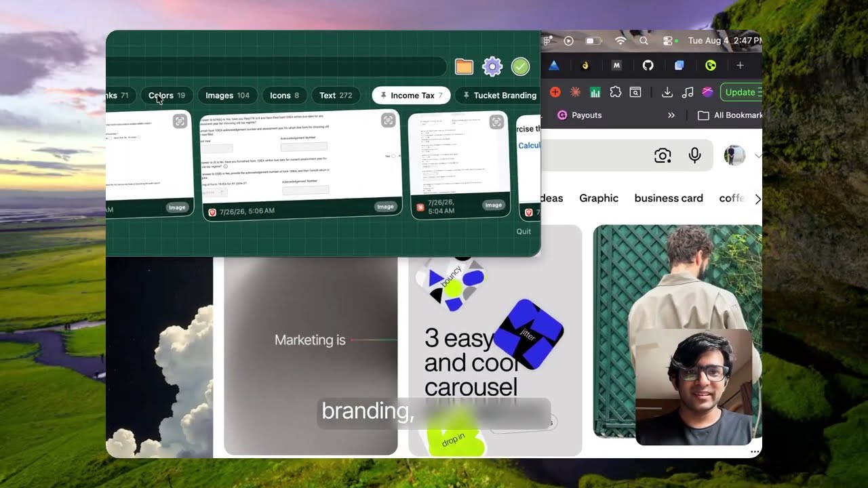Open Spotlight search in the macOS menu bar
Screen dimensions: 868x488
644,41
